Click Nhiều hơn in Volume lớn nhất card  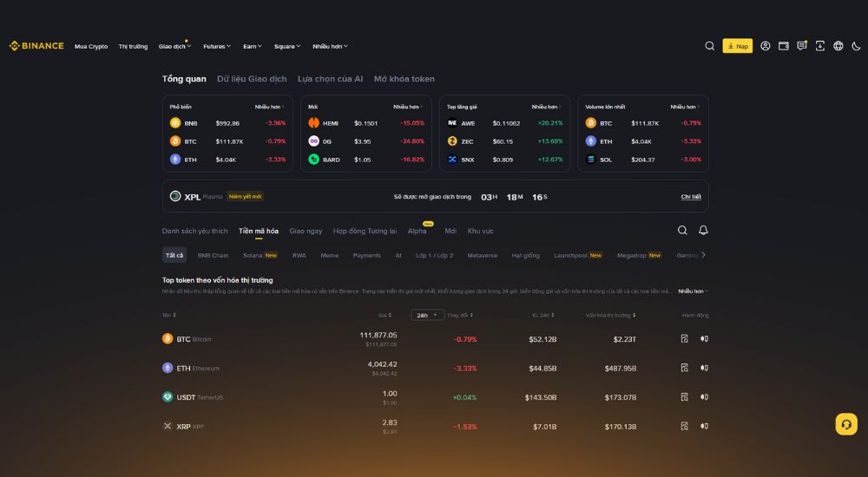click(x=685, y=107)
